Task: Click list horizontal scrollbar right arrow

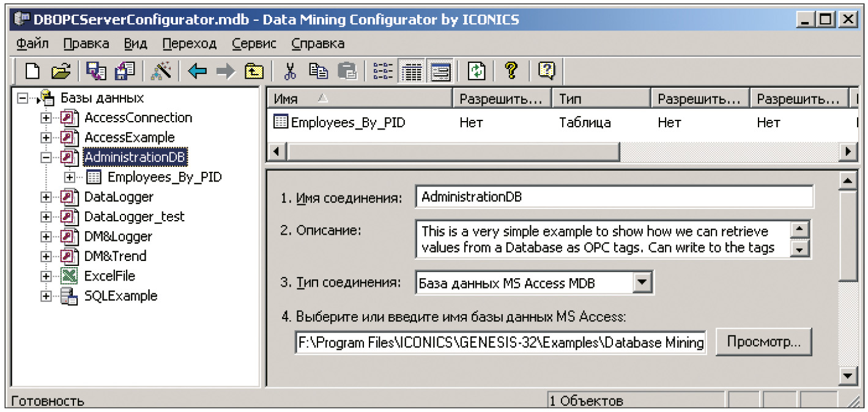Action: (x=848, y=151)
